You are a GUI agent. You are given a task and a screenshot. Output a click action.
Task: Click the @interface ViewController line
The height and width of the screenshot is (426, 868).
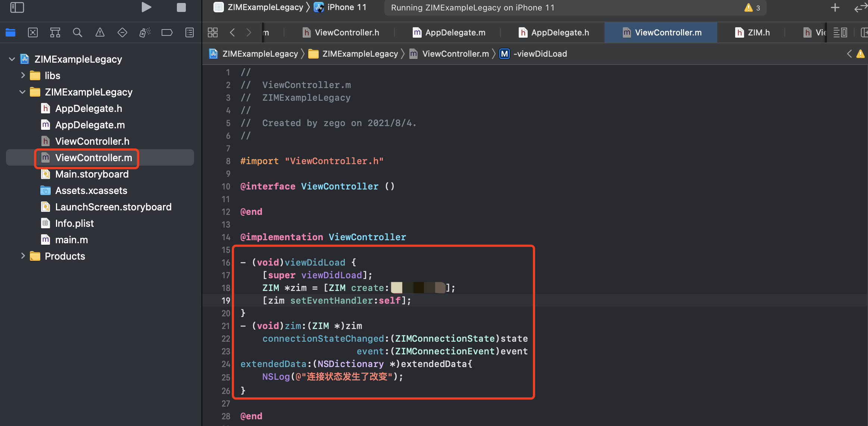(317, 186)
